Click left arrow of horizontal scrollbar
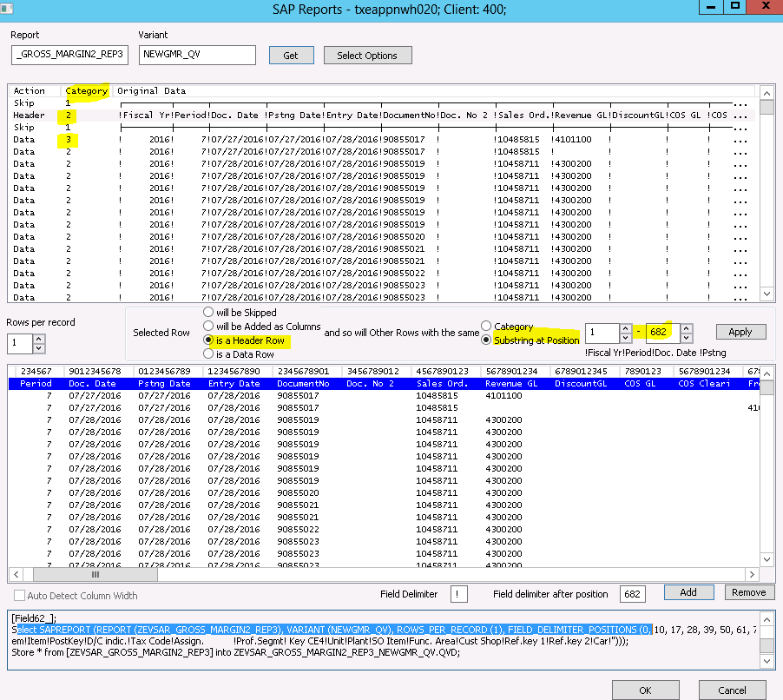The width and height of the screenshot is (783, 700). click(16, 575)
